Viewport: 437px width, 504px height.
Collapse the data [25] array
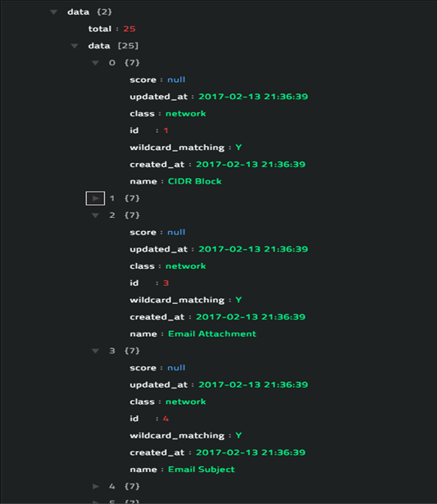pos(75,46)
